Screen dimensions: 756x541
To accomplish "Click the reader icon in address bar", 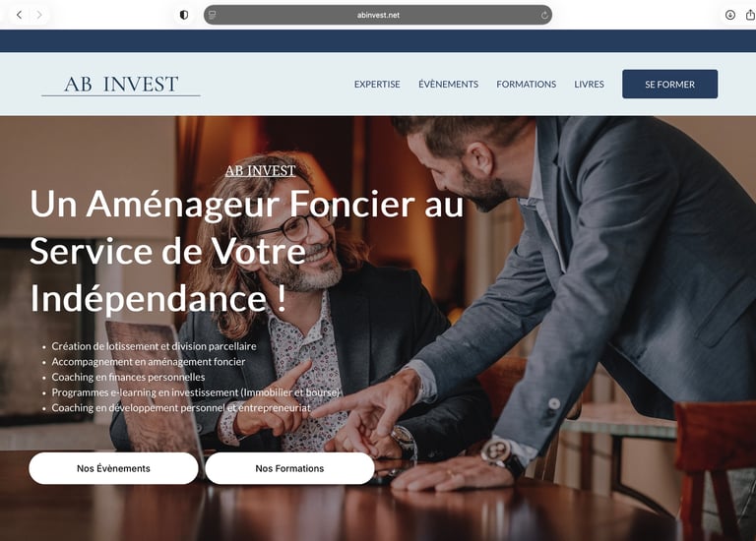I will (x=212, y=15).
